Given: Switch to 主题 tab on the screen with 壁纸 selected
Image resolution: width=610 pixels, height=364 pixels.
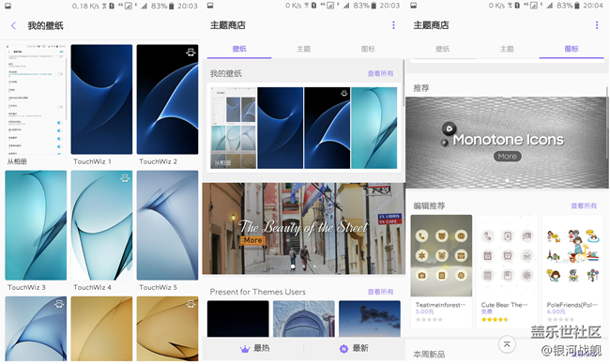Looking at the screenshot, I should (x=303, y=49).
